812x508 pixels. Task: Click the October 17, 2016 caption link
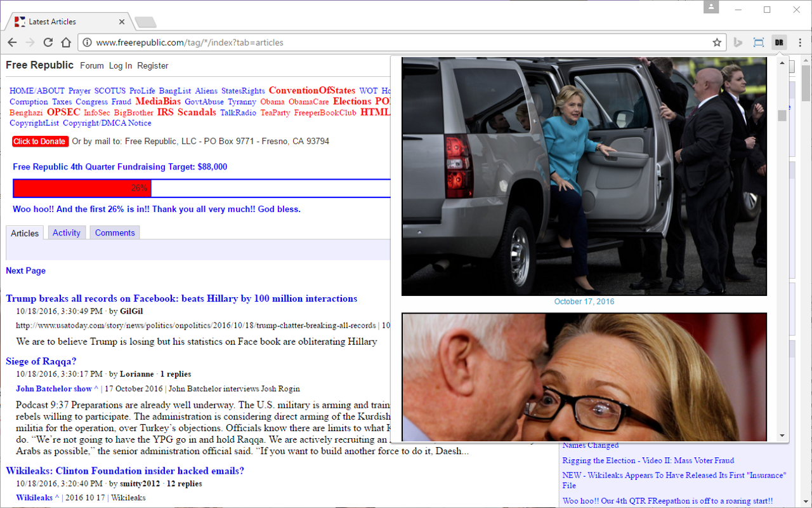[x=584, y=302]
